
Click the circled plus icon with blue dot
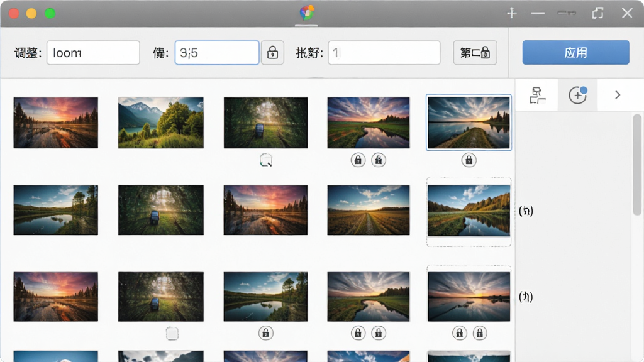[577, 95]
